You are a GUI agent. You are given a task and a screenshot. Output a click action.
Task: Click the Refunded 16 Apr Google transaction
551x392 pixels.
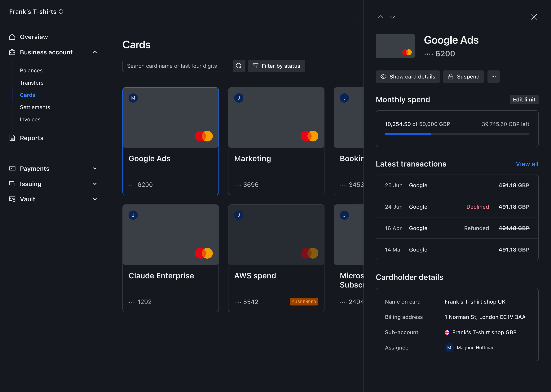(x=457, y=228)
